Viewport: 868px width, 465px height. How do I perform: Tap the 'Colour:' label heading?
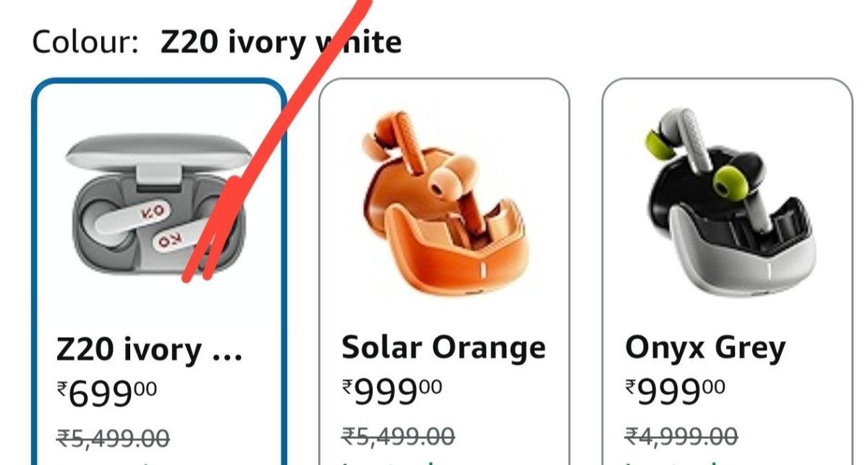[x=85, y=41]
